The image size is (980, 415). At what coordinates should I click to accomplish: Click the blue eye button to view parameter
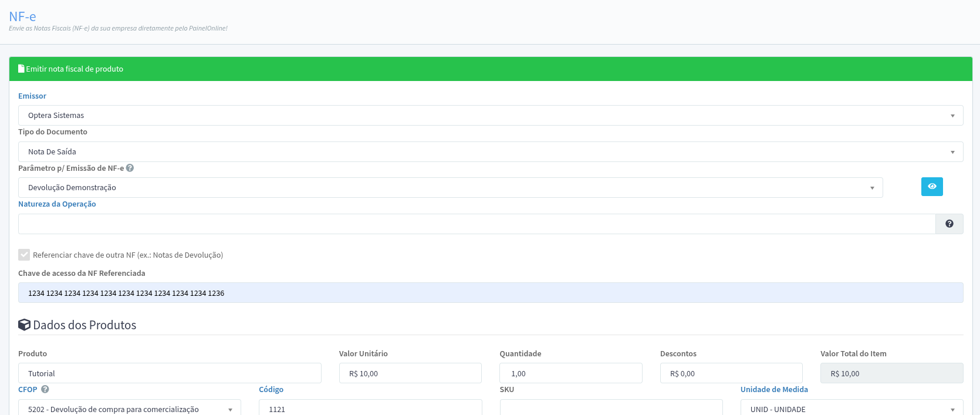pyautogui.click(x=931, y=187)
